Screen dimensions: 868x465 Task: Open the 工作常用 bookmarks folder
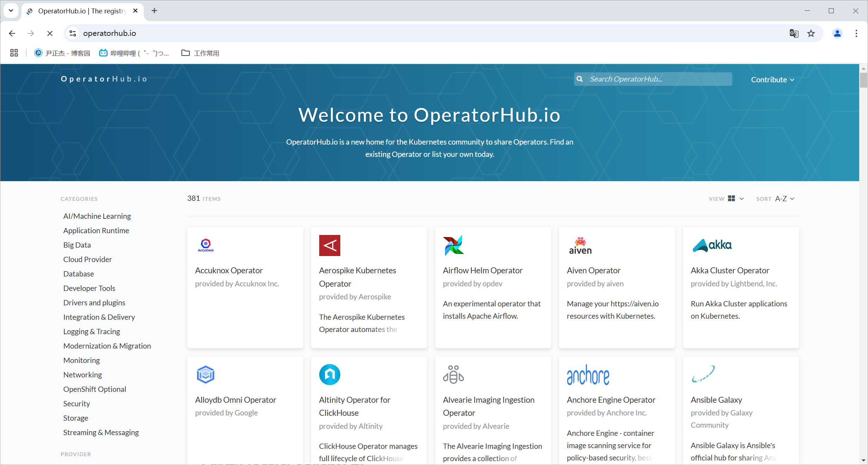pyautogui.click(x=200, y=53)
